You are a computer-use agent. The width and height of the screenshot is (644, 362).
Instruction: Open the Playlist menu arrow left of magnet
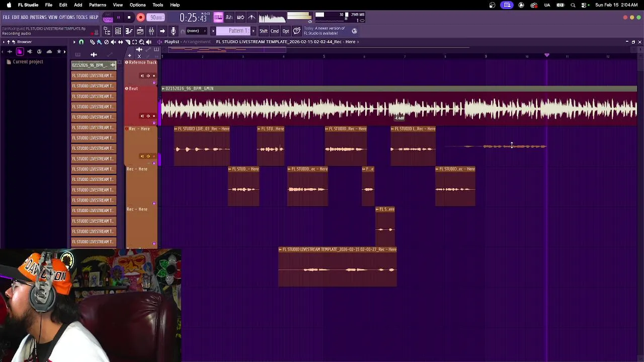coord(74,42)
